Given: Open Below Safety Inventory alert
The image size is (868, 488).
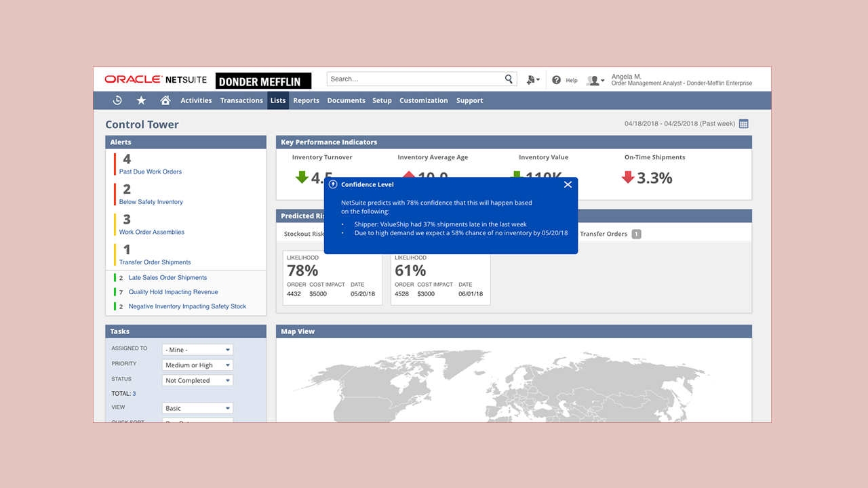Looking at the screenshot, I should 151,202.
